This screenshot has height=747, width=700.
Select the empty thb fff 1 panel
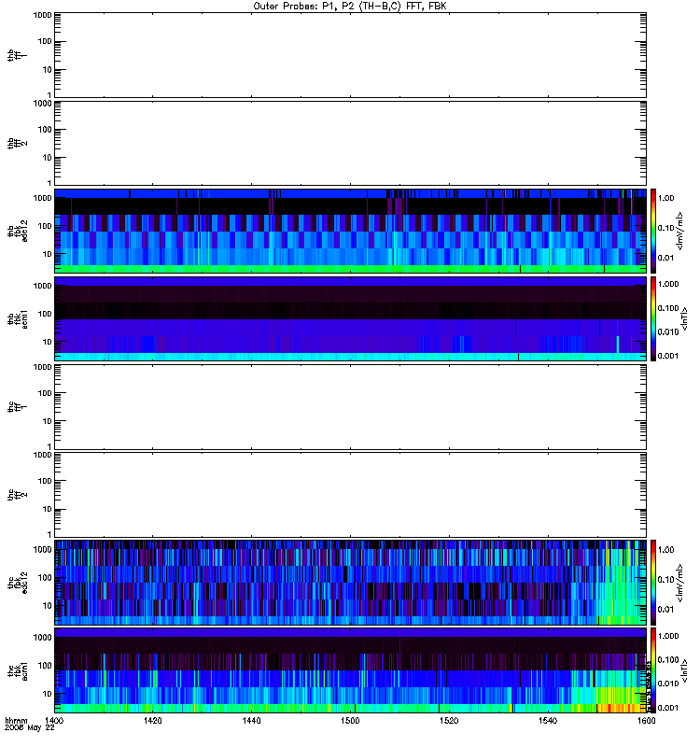[x=350, y=55]
